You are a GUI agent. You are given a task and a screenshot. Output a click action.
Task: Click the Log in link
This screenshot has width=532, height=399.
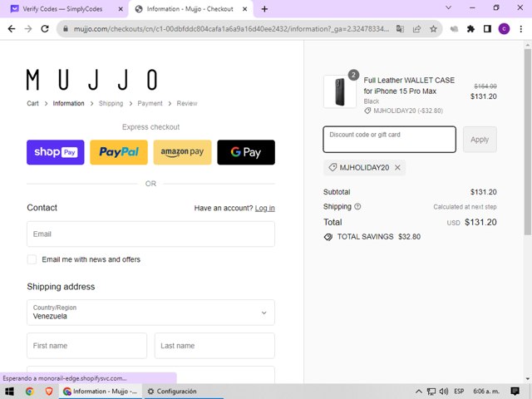tap(265, 208)
